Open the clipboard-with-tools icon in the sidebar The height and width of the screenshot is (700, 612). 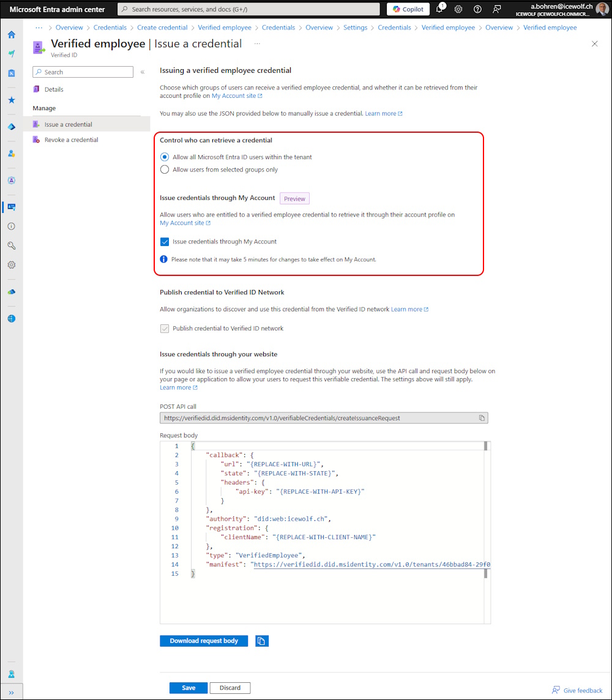click(12, 73)
